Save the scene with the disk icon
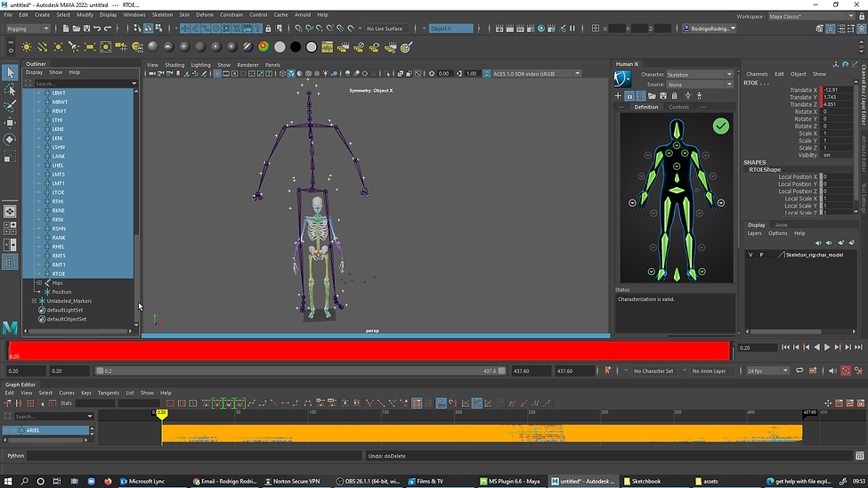Image resolution: width=868 pixels, height=488 pixels. (86, 28)
